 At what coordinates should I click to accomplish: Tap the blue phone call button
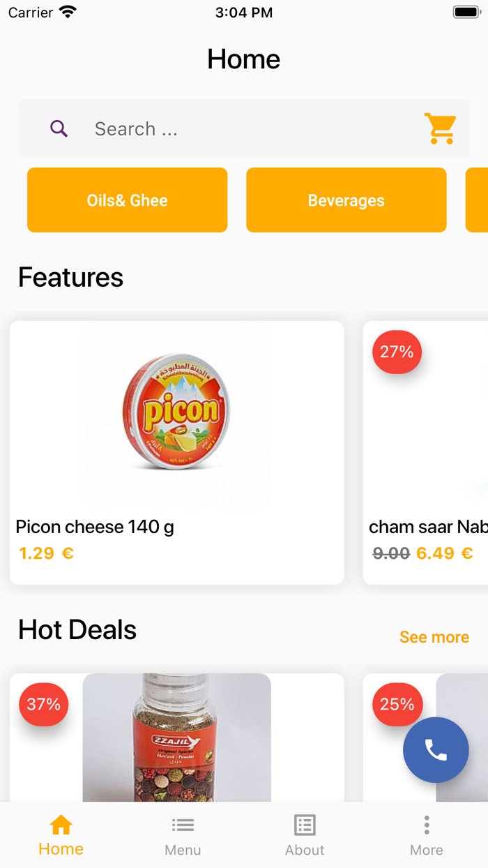coord(436,750)
